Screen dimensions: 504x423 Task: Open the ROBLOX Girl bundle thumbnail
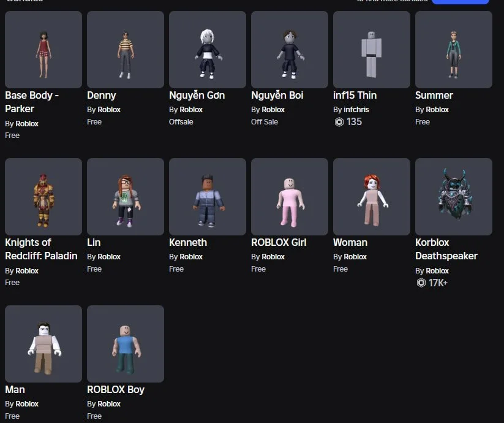tap(290, 197)
